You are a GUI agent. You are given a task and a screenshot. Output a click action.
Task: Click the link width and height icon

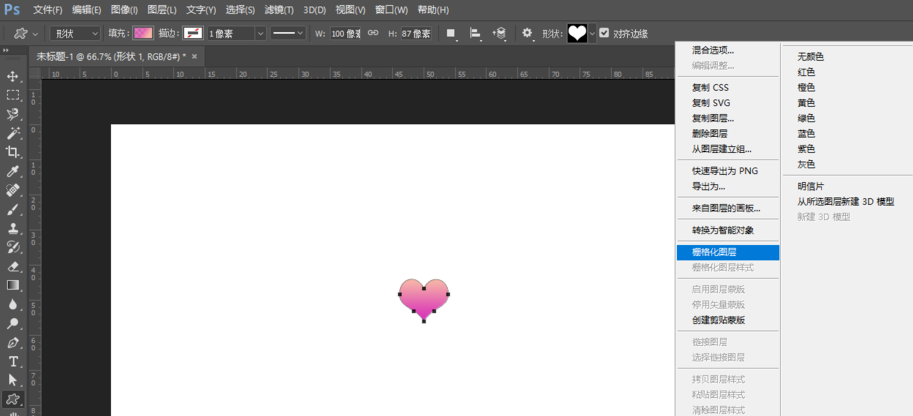tap(372, 33)
